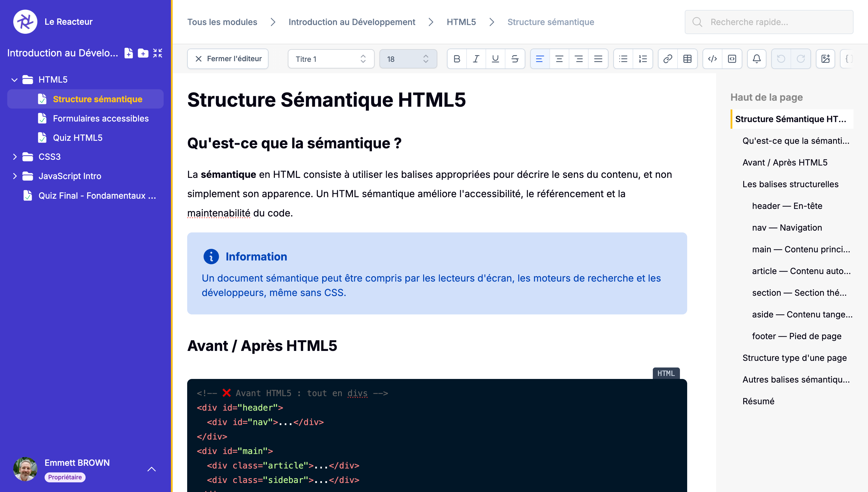
Task: Open Formulaires accessibles page
Action: pyautogui.click(x=100, y=118)
